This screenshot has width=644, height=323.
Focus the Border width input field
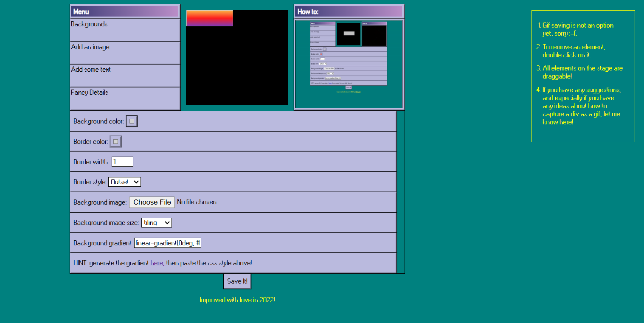(122, 162)
